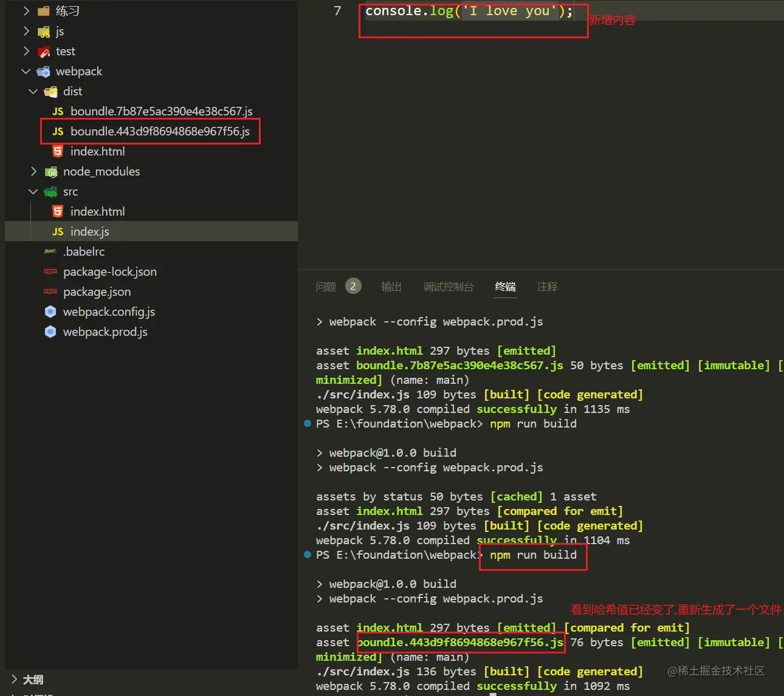Click the test folder icon
784x696 pixels.
click(44, 52)
